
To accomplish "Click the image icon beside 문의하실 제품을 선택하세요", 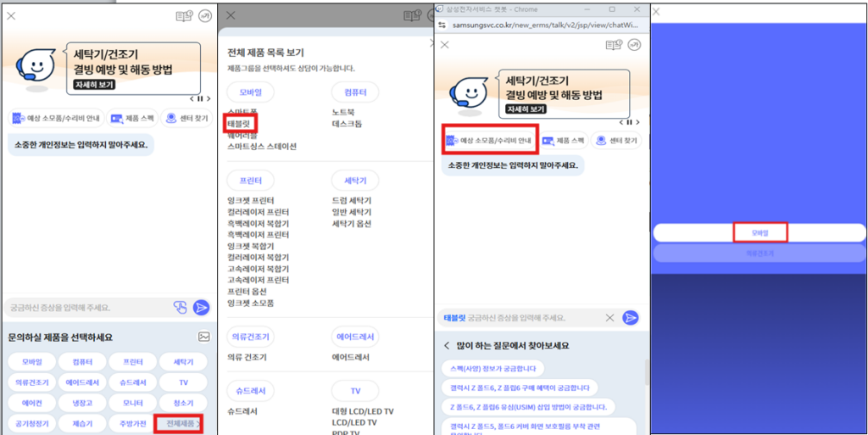I will [204, 337].
